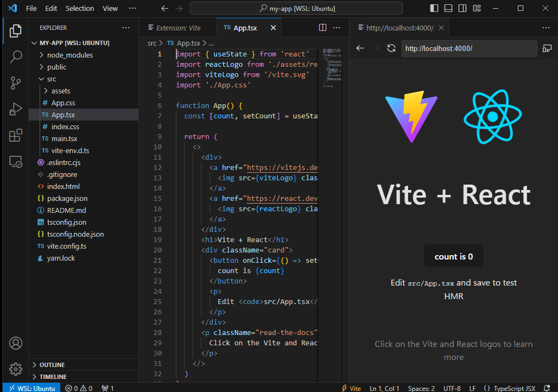Open notifications bell in status bar

(x=547, y=388)
